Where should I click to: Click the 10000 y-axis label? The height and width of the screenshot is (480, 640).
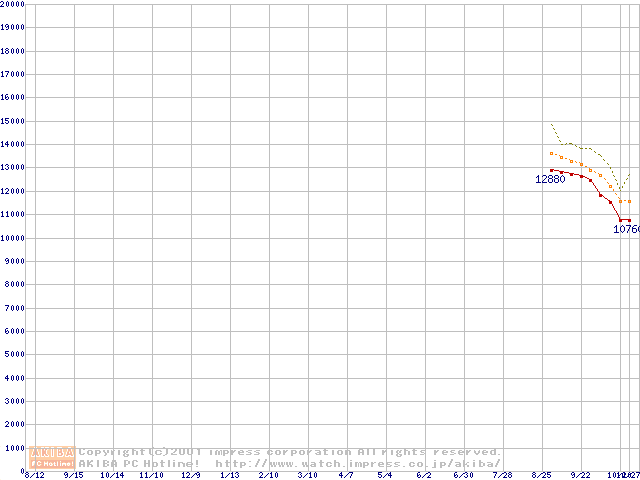click(13, 238)
